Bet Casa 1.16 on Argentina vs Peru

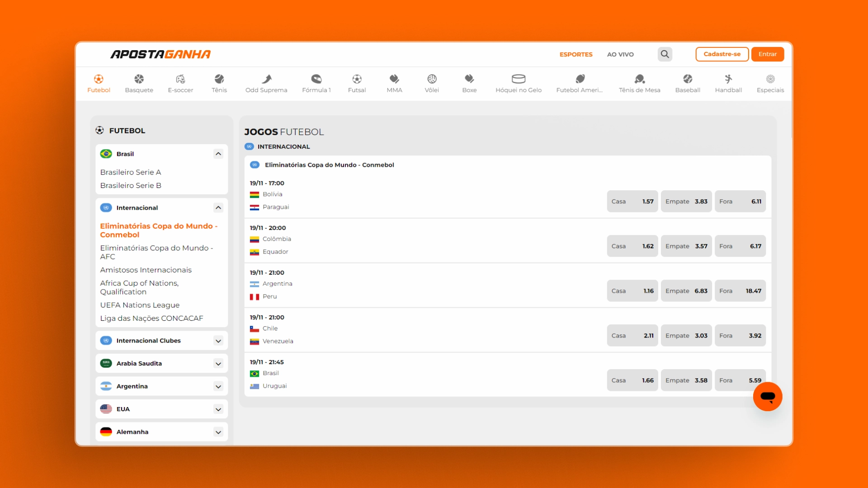click(x=632, y=291)
